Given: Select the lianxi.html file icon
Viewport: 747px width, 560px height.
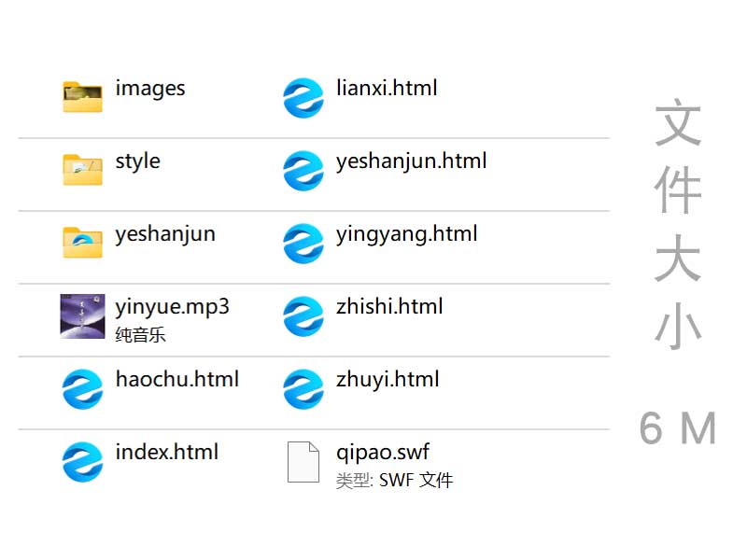Looking at the screenshot, I should click(x=303, y=97).
